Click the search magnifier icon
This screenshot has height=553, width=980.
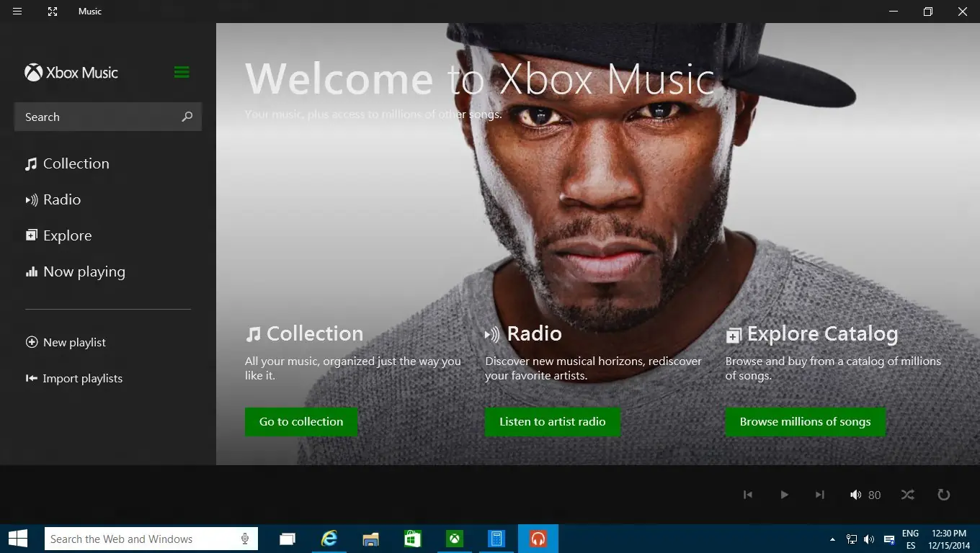click(187, 116)
